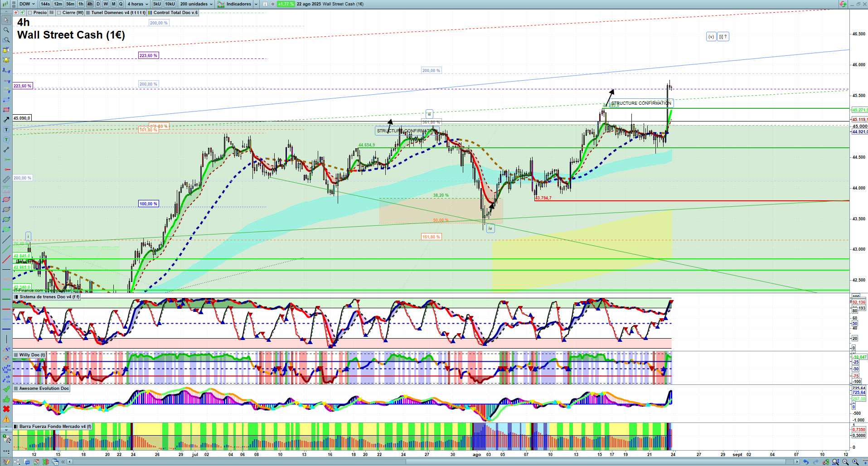Open the Indicadores button
Image resolution: width=868 pixels, height=466 pixels.
pos(234,4)
